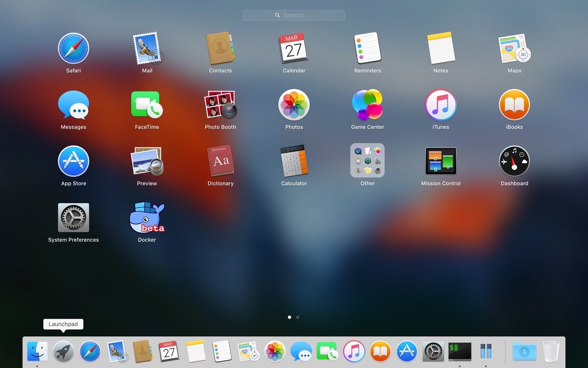This screenshot has width=588, height=368.
Task: Open Mission Control
Action: (441, 161)
